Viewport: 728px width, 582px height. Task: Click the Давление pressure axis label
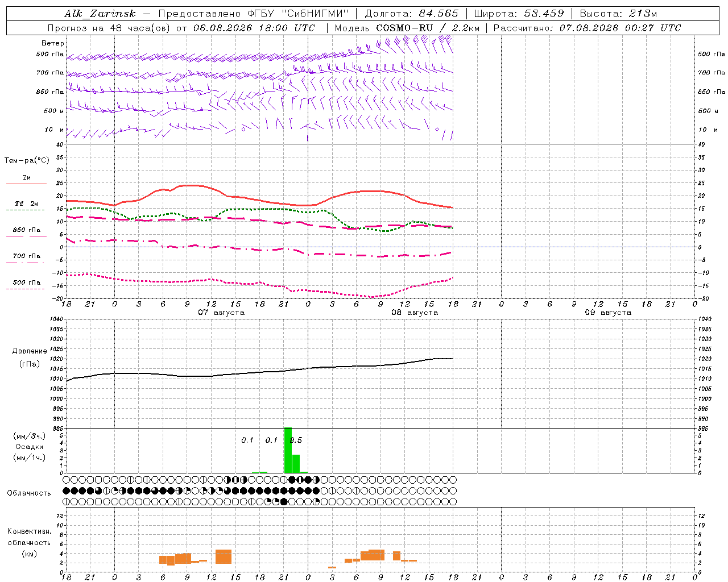30,351
